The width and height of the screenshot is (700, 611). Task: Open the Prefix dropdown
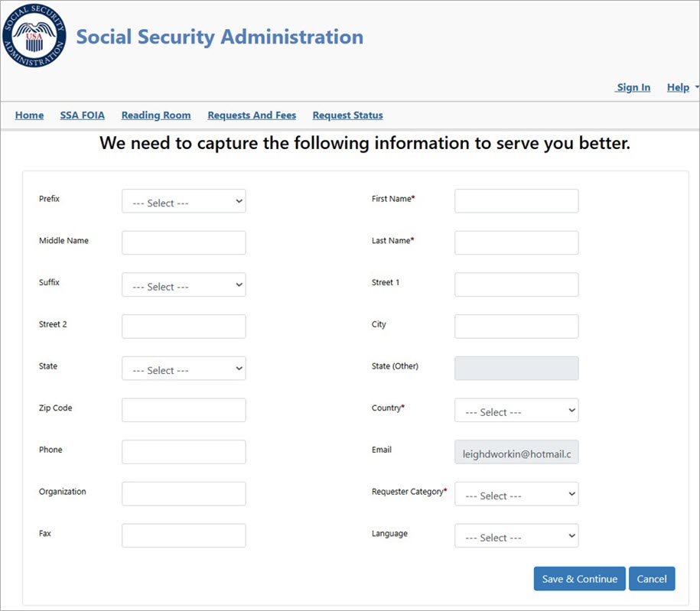click(x=183, y=200)
